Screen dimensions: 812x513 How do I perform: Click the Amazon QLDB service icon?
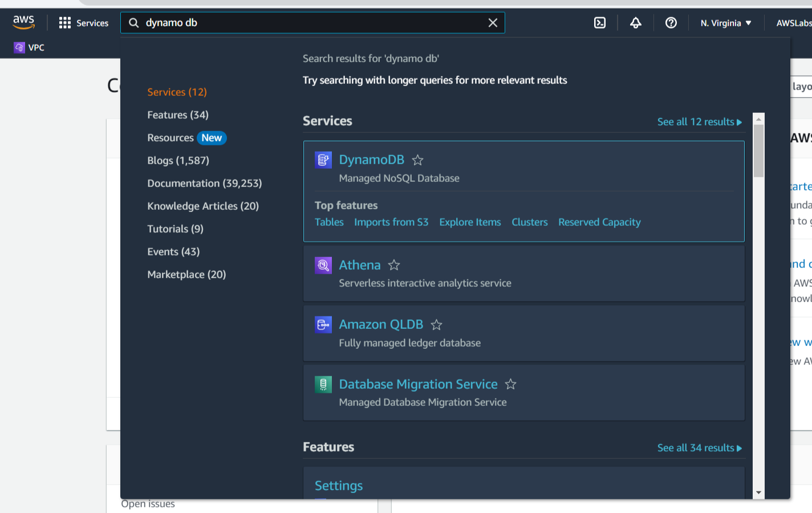coord(323,324)
